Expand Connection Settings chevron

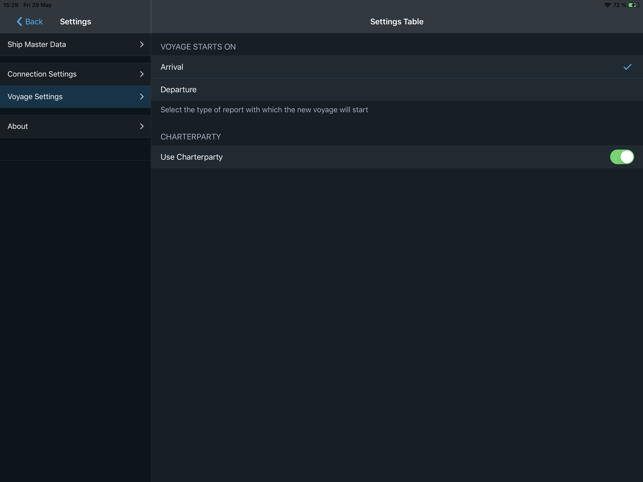tap(141, 74)
